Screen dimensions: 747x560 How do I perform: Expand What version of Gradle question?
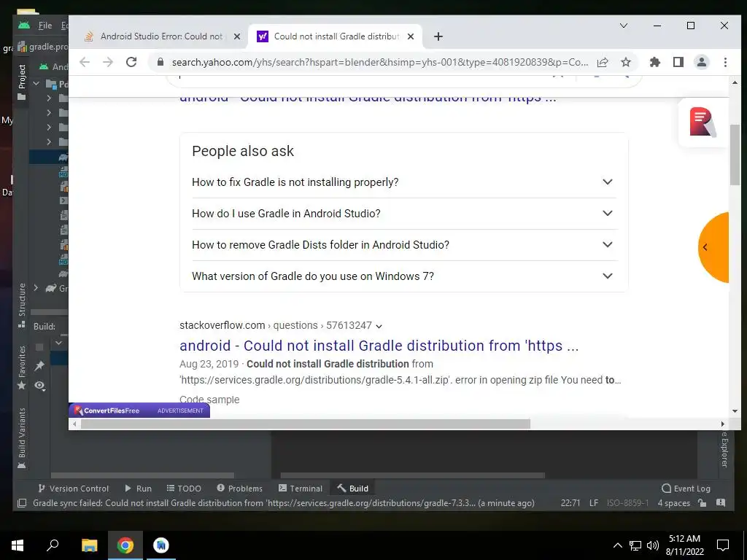click(403, 276)
